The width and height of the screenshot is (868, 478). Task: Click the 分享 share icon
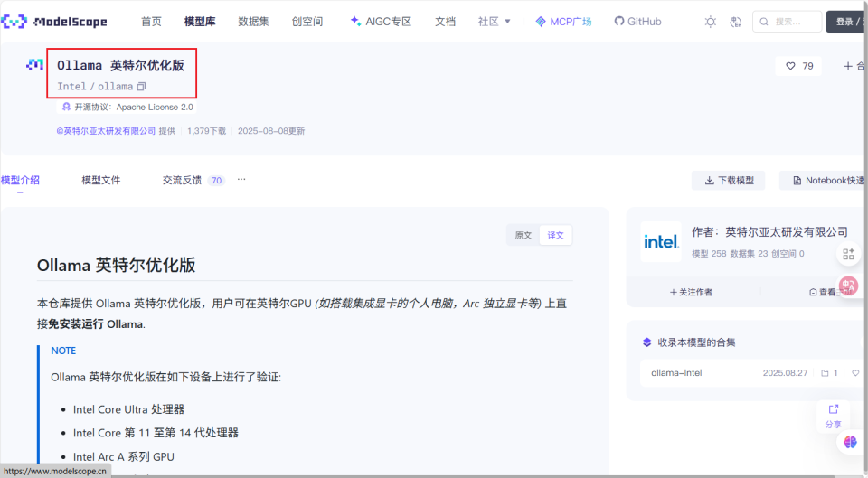point(833,416)
